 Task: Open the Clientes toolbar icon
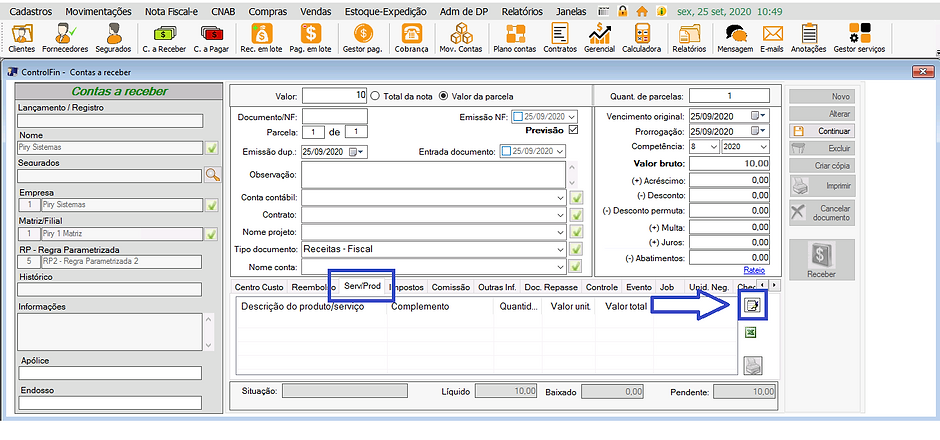pyautogui.click(x=22, y=38)
